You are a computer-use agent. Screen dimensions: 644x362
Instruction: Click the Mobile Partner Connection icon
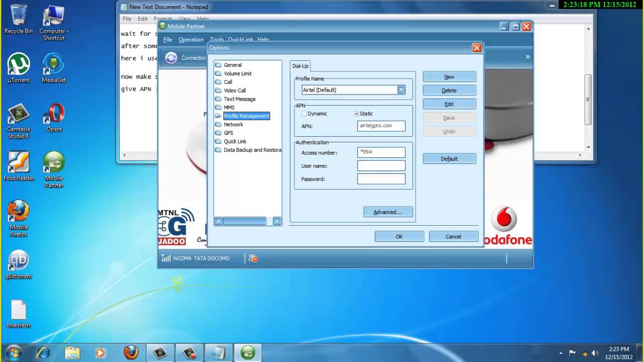pos(171,58)
